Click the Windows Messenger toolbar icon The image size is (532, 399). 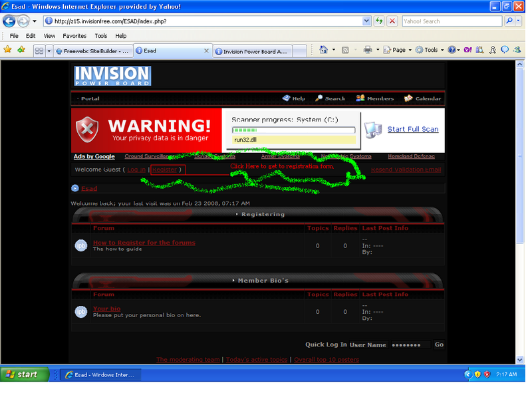[517, 50]
